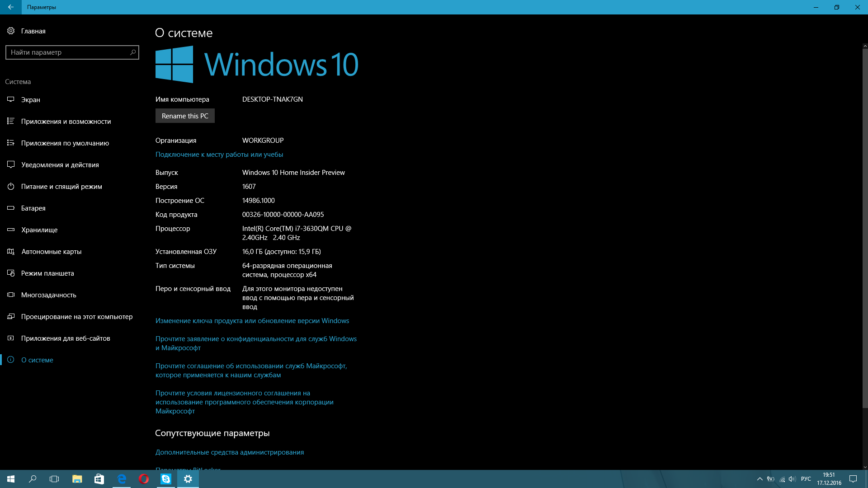The image size is (868, 488).
Task: Open Opera browser from the taskbar
Action: [x=144, y=479]
